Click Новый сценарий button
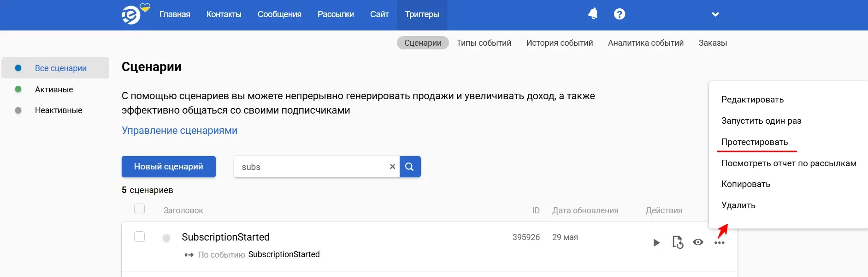 click(169, 167)
